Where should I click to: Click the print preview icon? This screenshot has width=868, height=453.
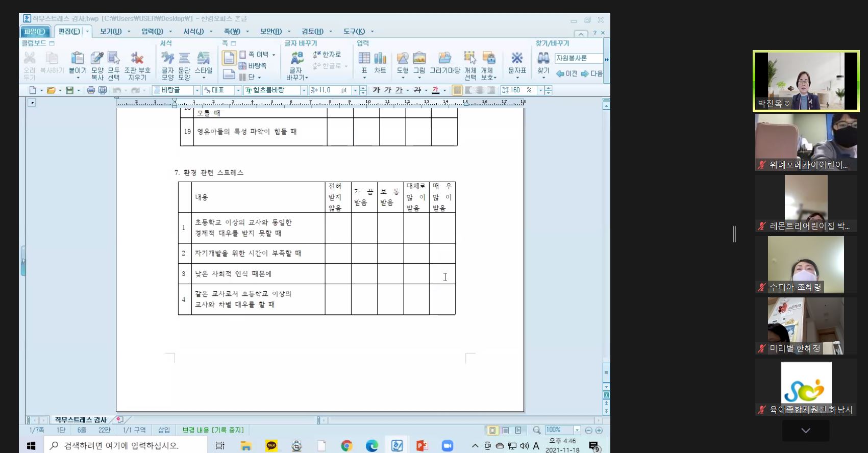pos(103,90)
